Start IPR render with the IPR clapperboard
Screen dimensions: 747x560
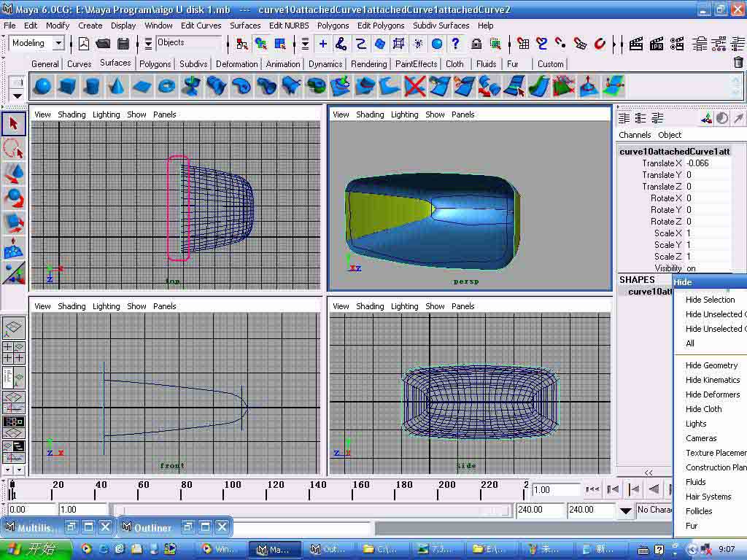point(657,44)
